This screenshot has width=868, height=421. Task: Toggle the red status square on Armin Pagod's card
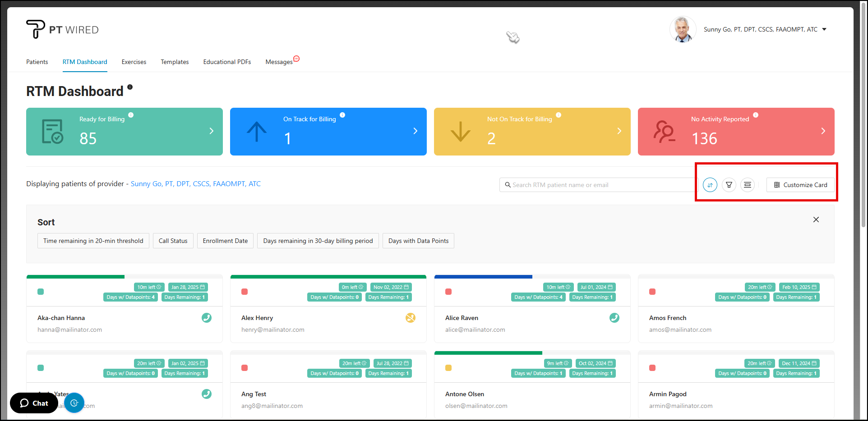[652, 368]
